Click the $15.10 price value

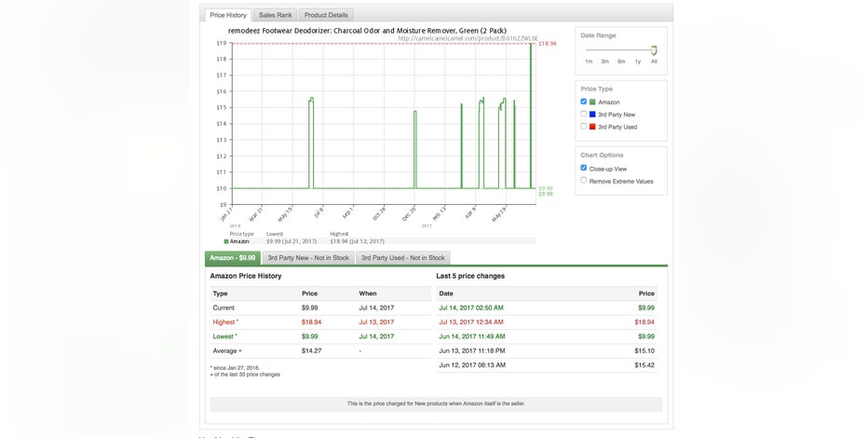(644, 351)
